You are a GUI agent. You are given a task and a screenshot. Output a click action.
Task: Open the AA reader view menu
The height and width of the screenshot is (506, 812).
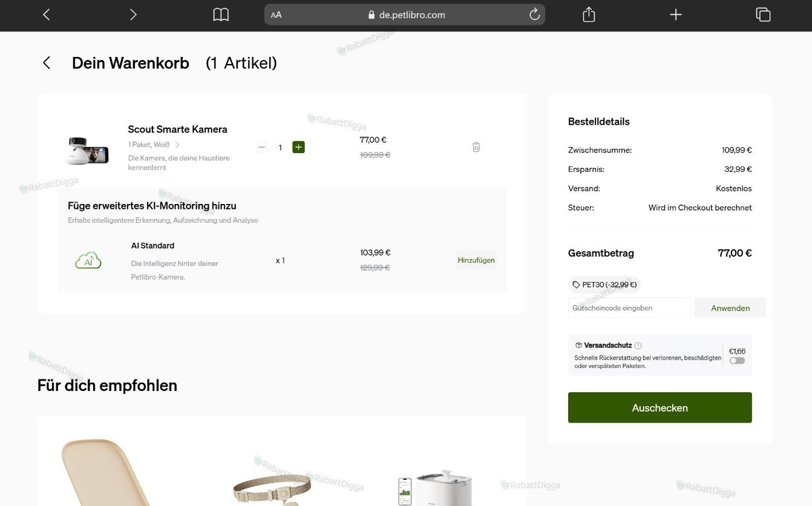coord(276,15)
